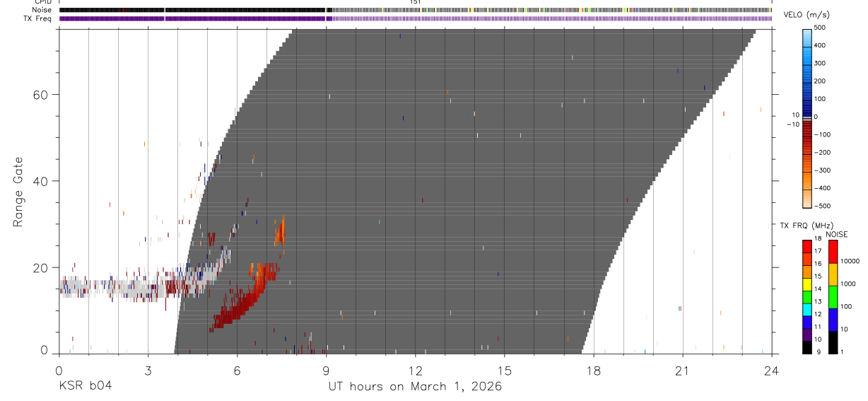
Task: Click the '60' tick on Range Gate axis
Action: [x=42, y=94]
